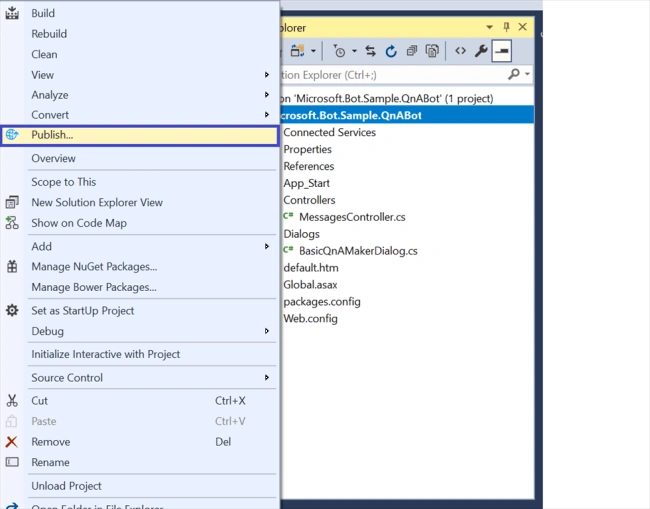Open MessagesController.cs in the tree
650x509 pixels.
[x=352, y=217]
